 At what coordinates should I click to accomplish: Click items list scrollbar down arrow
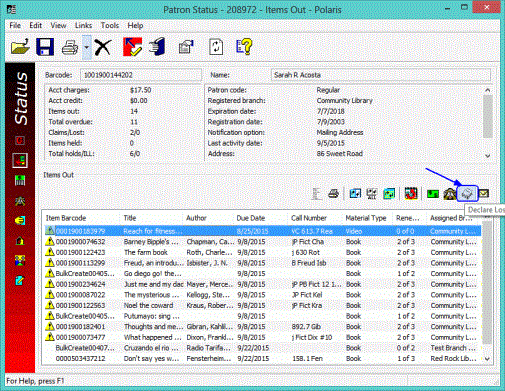(487, 359)
